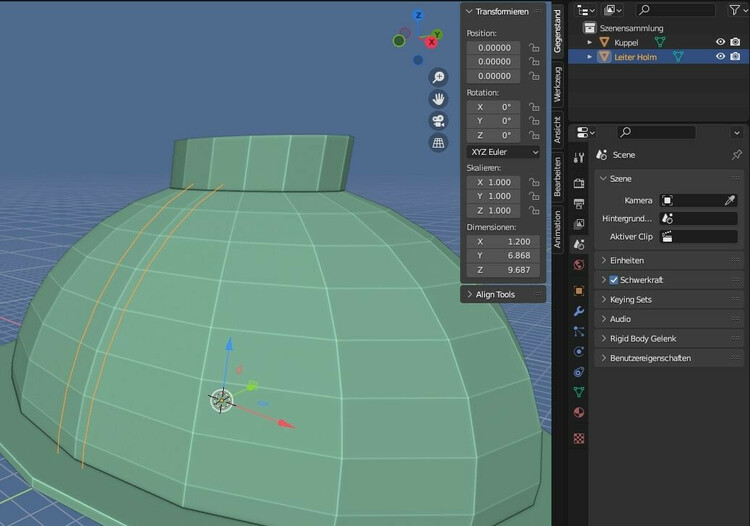Uncheck the Schwerkraft checkbox
The image size is (750, 526).
(614, 280)
